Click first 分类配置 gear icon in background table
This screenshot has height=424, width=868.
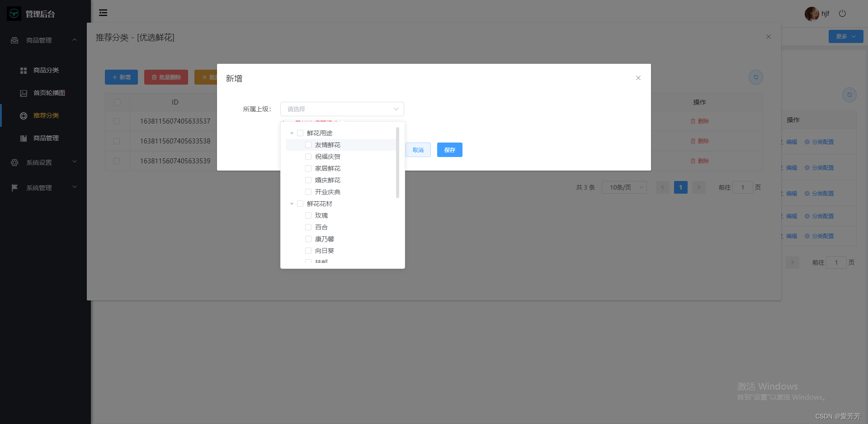click(x=807, y=142)
